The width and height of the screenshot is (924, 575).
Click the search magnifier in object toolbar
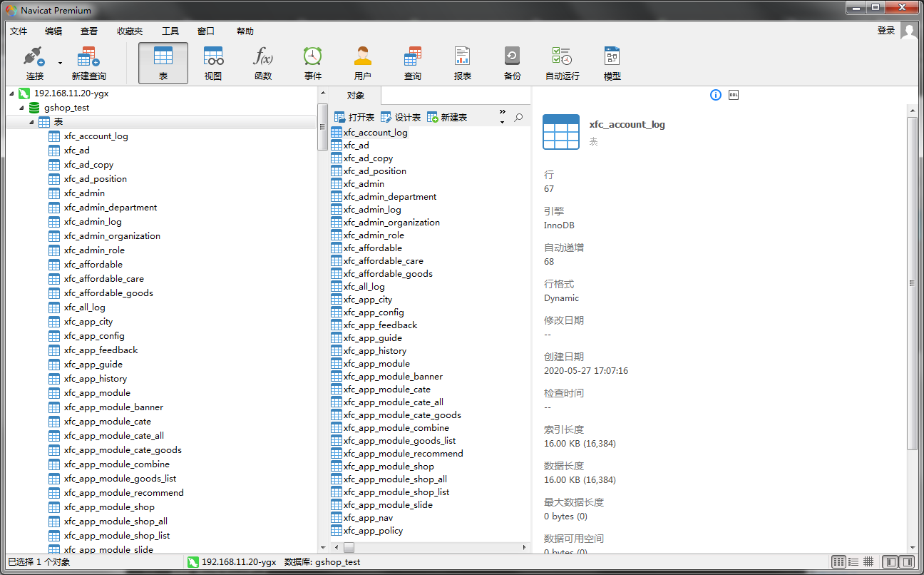click(x=519, y=117)
